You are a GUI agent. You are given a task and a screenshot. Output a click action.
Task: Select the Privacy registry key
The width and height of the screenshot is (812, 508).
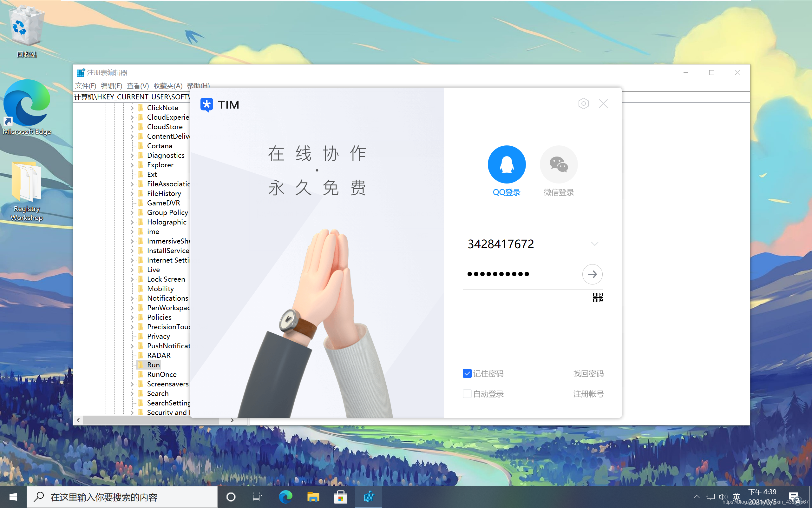point(158,336)
